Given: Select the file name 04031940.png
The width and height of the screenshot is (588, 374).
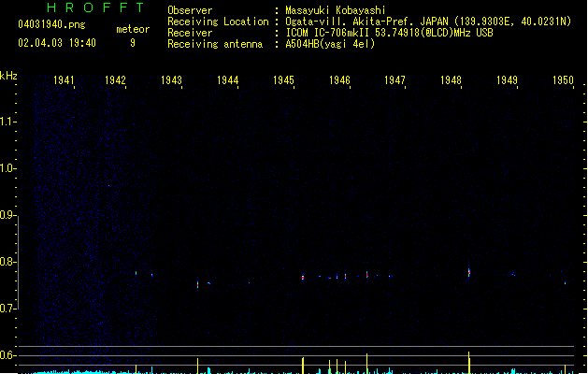Looking at the screenshot, I should point(51,24).
